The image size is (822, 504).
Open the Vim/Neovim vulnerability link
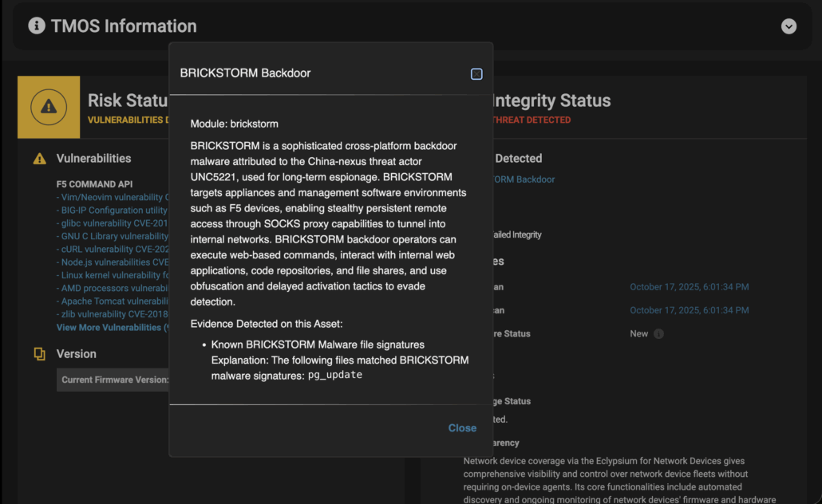tap(112, 198)
